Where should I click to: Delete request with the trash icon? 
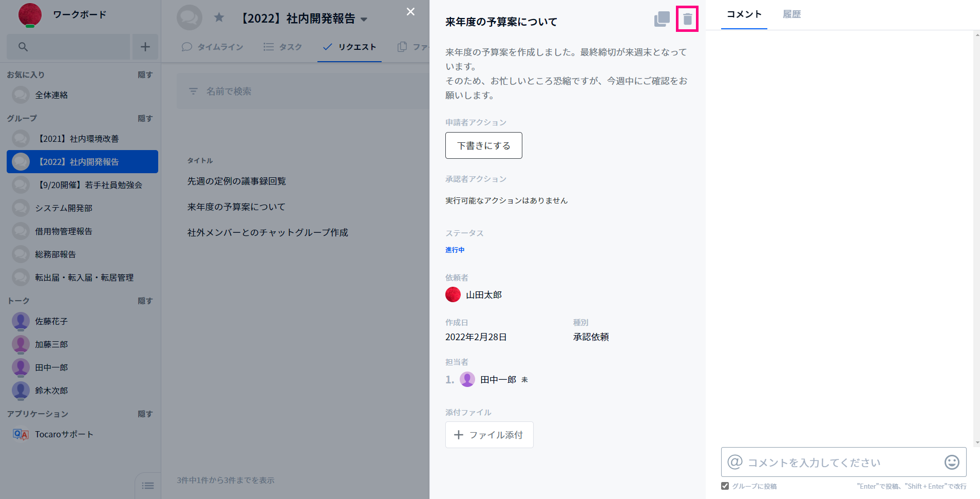click(x=687, y=20)
